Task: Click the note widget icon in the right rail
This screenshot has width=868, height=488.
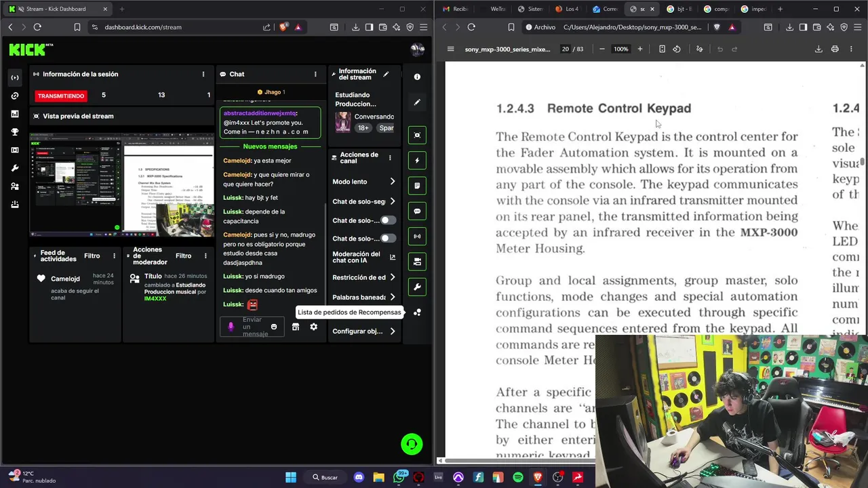Action: click(x=417, y=186)
